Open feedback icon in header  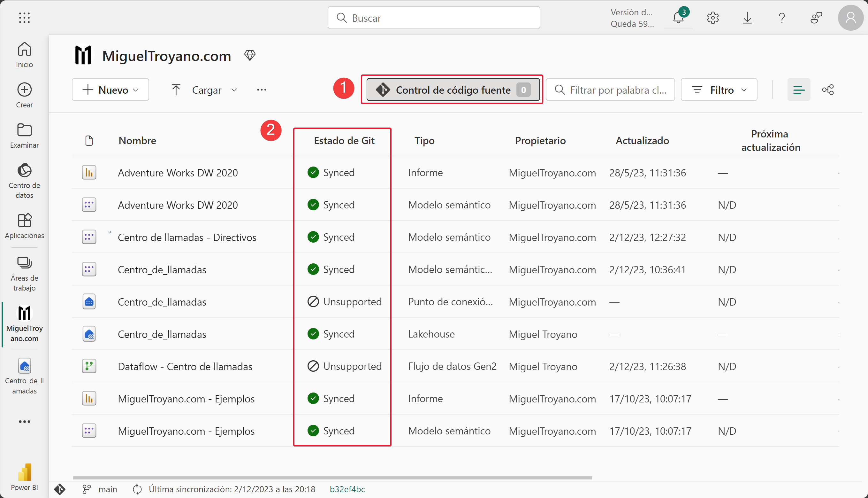[816, 18]
